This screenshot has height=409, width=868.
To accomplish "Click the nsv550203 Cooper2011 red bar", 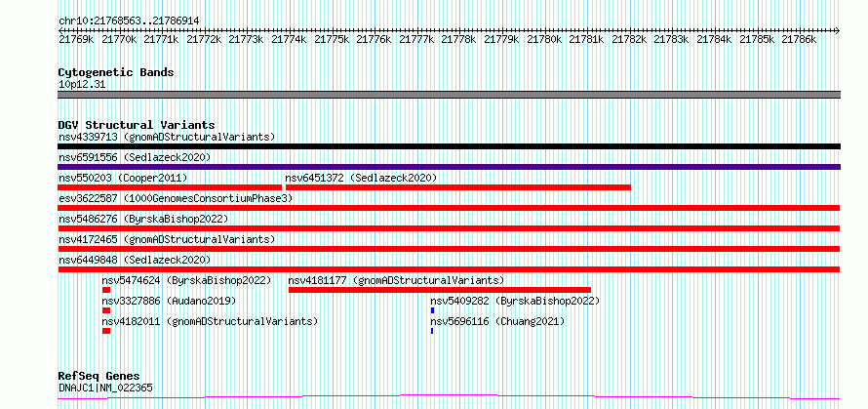I will point(170,187).
